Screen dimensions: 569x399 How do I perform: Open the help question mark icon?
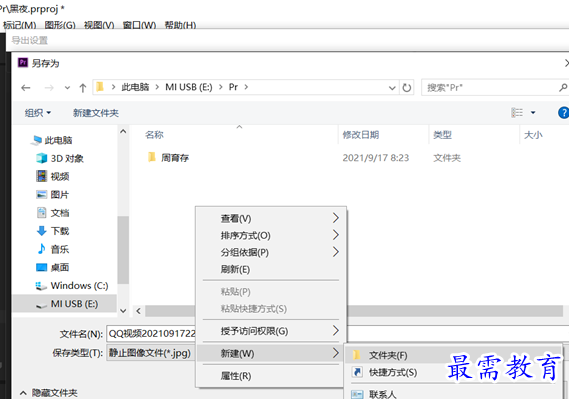[x=564, y=113]
